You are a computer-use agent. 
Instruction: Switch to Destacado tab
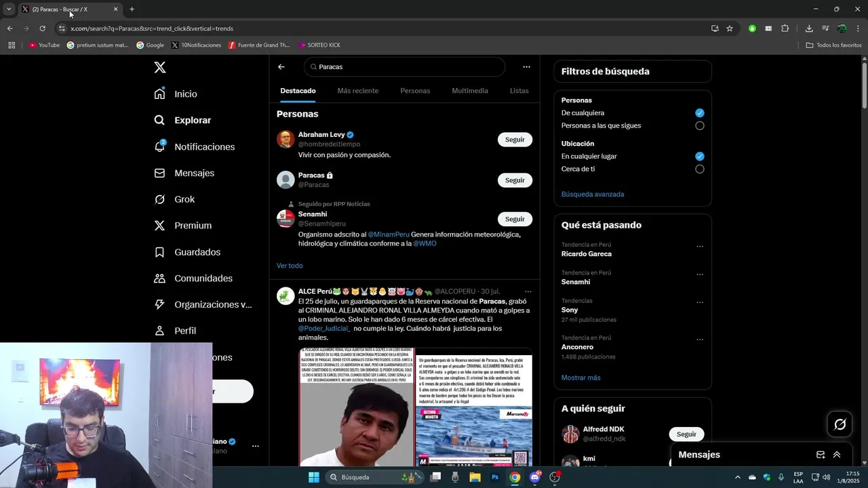point(298,91)
